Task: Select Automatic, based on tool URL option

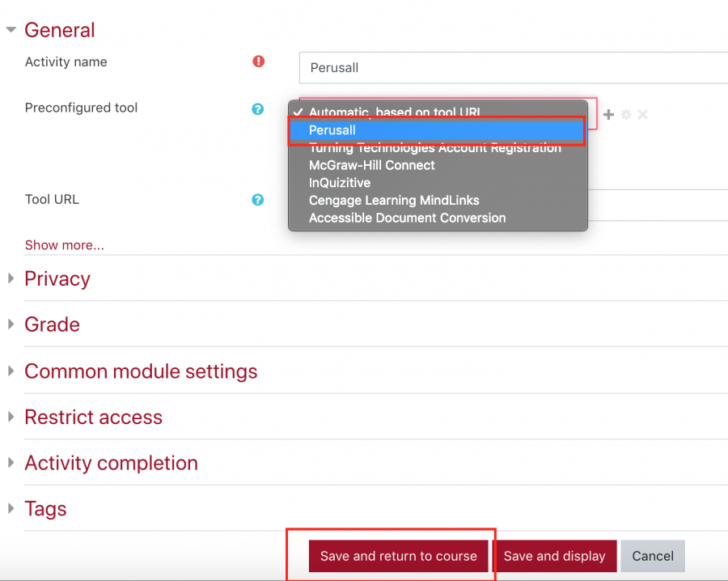Action: coord(438,112)
